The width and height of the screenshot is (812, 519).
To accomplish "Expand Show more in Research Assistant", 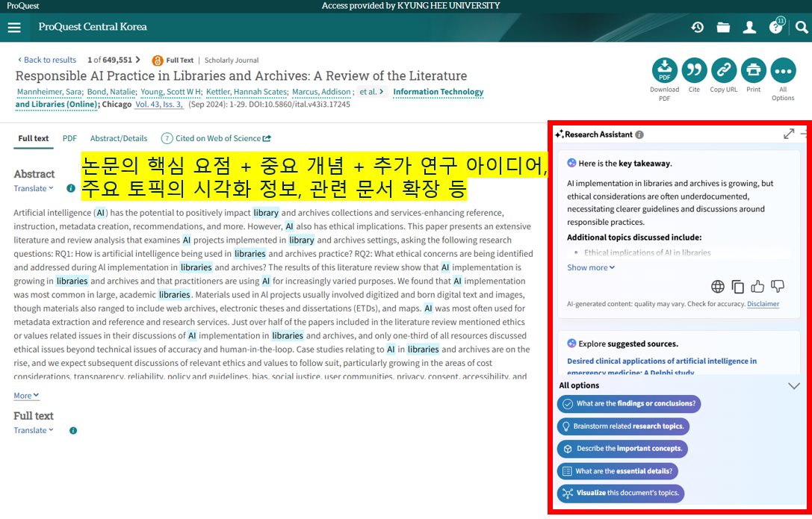I will (x=590, y=267).
